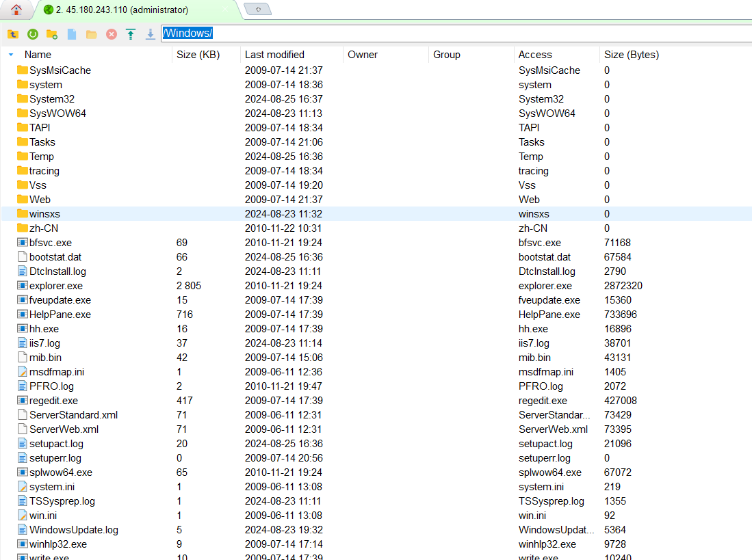Select the regedit.exe file icon
Screen dimensions: 752x560
pyautogui.click(x=22, y=401)
